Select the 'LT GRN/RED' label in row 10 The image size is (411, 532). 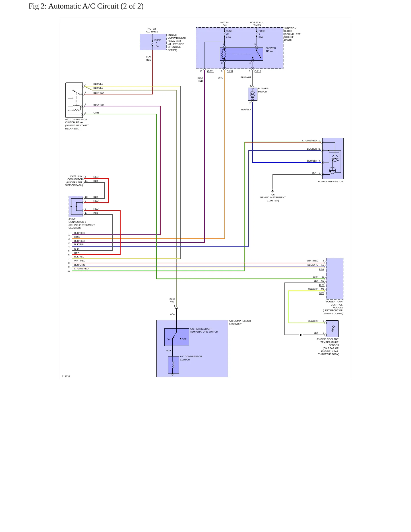(x=81, y=269)
